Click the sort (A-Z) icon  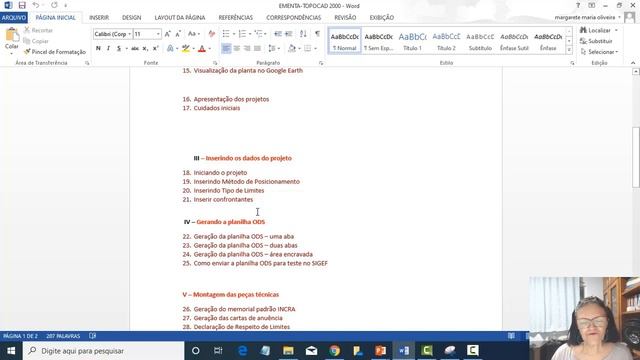[303, 34]
